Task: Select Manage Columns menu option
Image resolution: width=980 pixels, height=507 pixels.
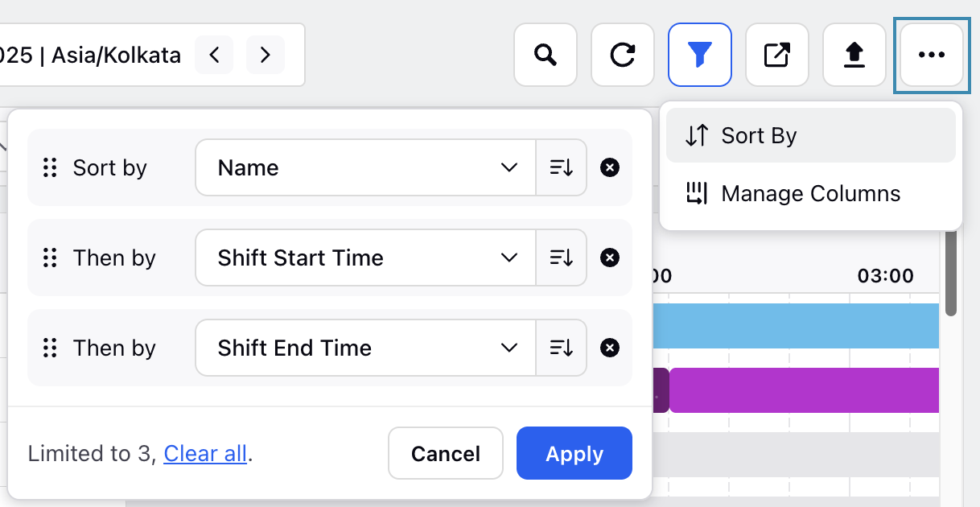Action: pos(811,193)
